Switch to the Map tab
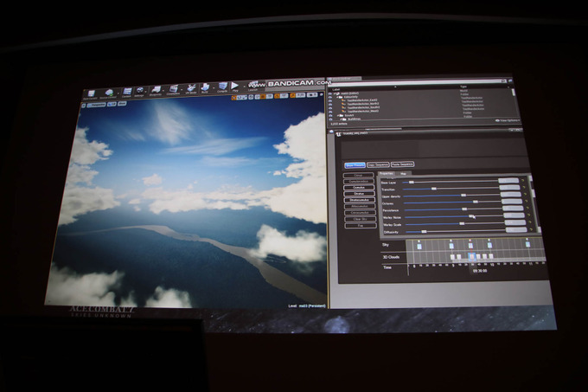This screenshot has width=588, height=392. click(x=403, y=174)
